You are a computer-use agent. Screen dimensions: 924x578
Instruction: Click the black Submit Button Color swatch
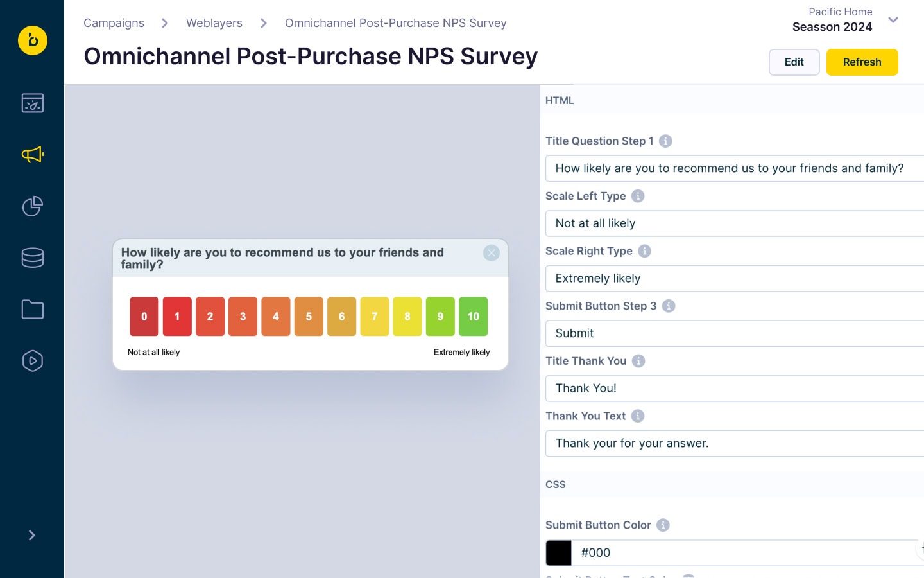(559, 553)
